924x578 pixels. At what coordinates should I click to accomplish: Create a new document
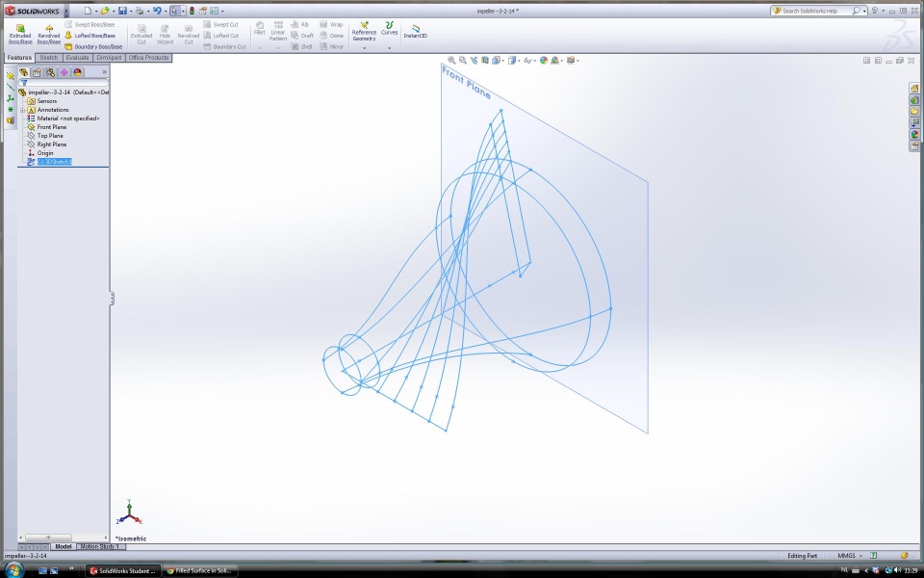point(88,11)
